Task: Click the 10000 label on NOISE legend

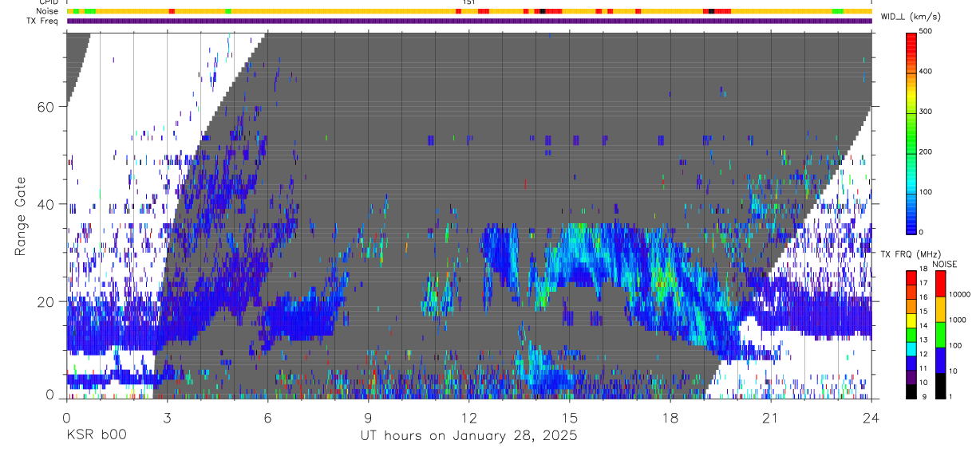Action: click(x=961, y=294)
